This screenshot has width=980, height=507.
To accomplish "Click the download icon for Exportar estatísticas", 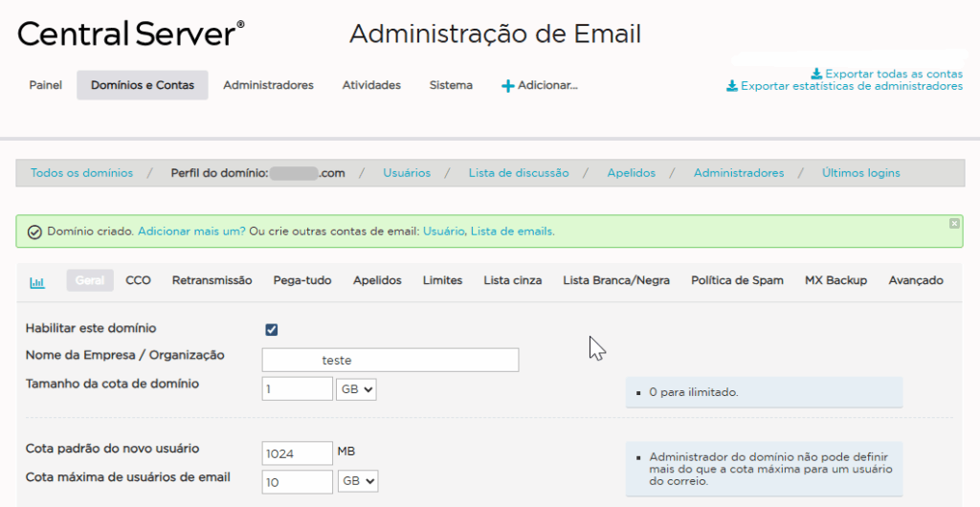I will point(731,86).
